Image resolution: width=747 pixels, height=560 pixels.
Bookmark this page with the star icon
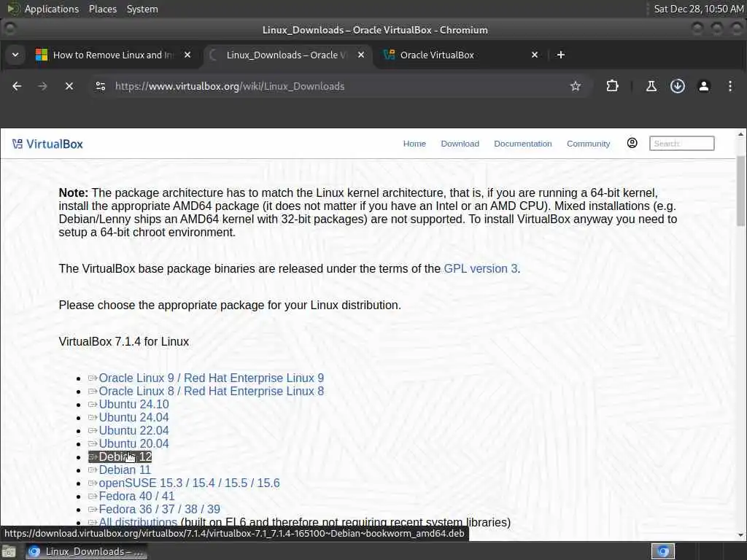576,86
